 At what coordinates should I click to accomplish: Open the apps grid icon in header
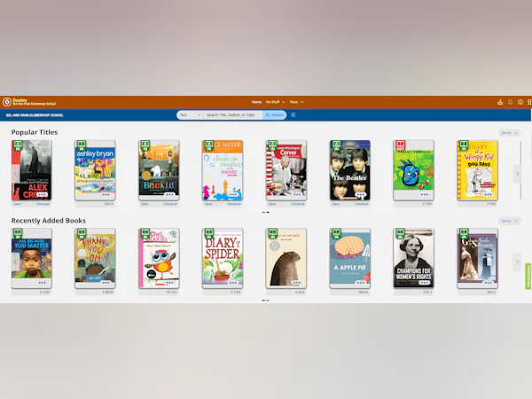529,102
